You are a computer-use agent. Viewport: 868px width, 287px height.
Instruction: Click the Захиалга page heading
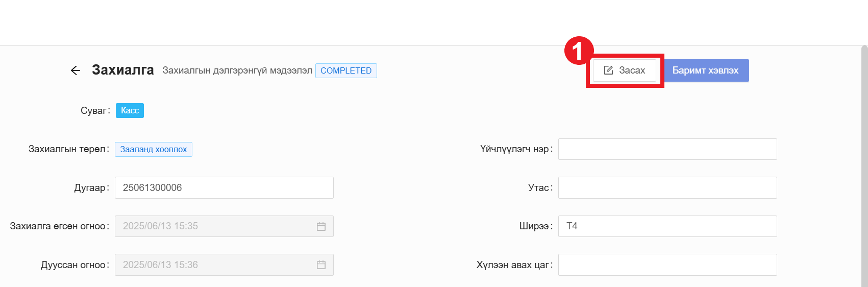pyautogui.click(x=122, y=70)
